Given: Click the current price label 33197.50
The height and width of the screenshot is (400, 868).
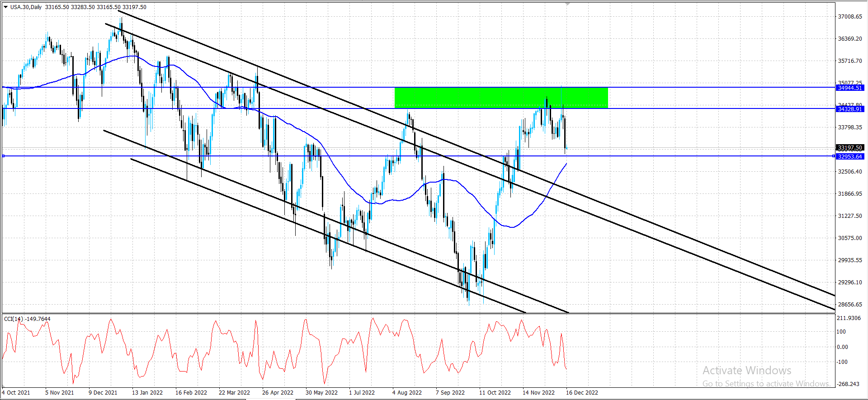Looking at the screenshot, I should click(x=850, y=147).
